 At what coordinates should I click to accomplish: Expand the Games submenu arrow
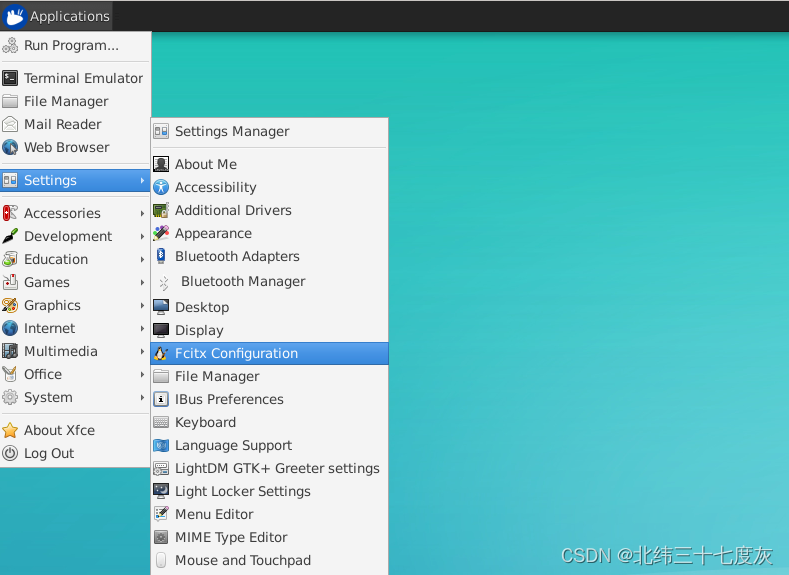[x=142, y=283]
